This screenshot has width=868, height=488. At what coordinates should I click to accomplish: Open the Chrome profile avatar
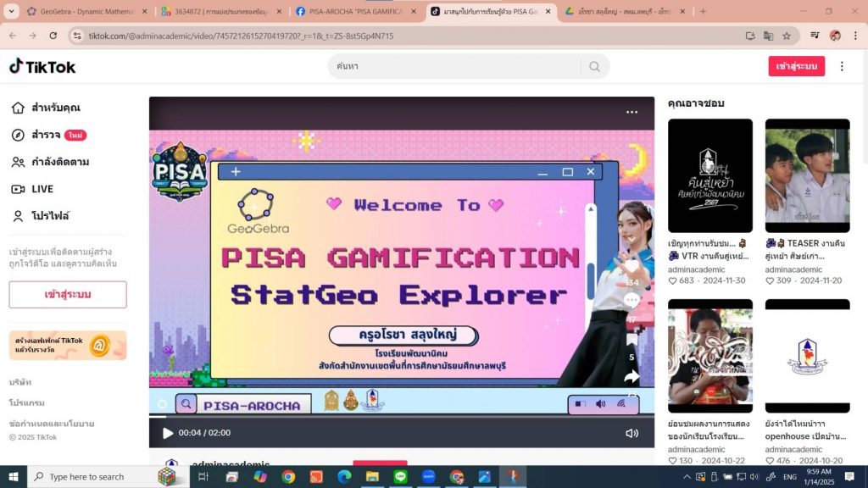point(835,36)
